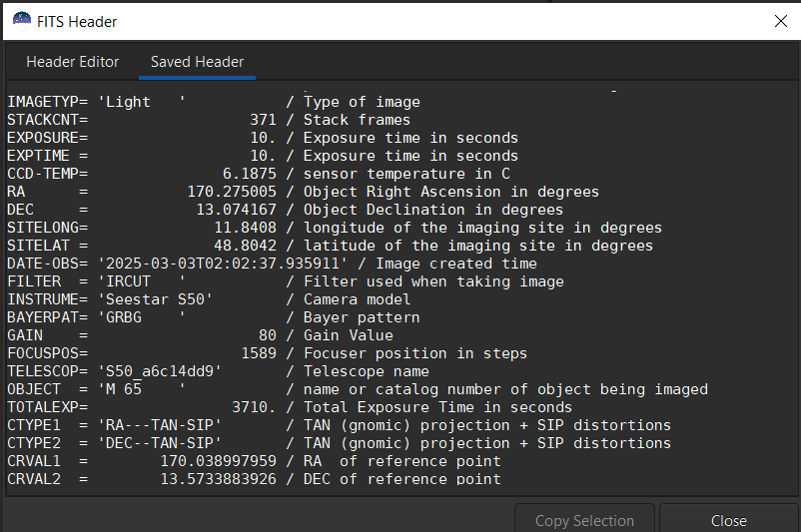This screenshot has height=532, width=801.
Task: Click the FILTER 'IRCUT' line
Action: click(286, 281)
